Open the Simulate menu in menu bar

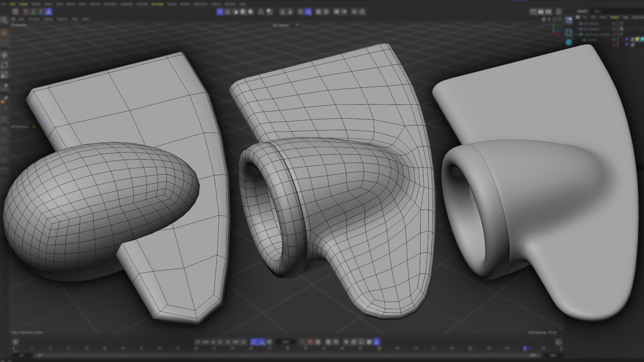[157, 4]
